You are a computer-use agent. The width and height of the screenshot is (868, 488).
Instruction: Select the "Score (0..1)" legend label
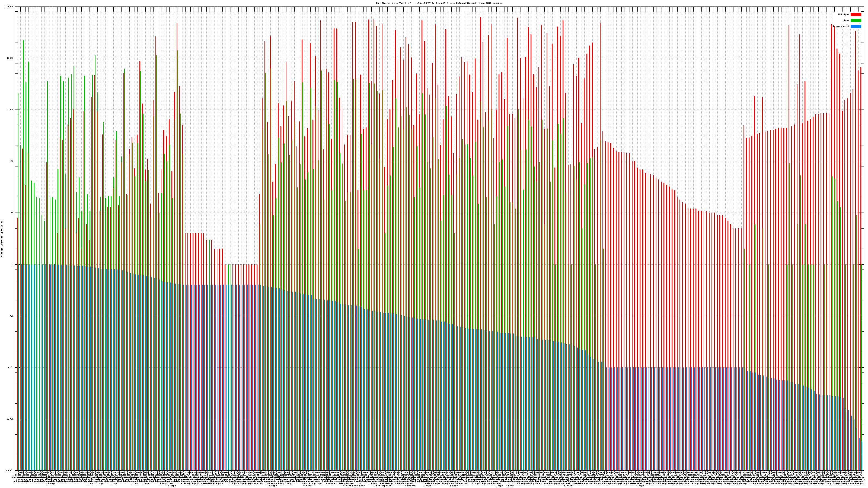point(841,26)
